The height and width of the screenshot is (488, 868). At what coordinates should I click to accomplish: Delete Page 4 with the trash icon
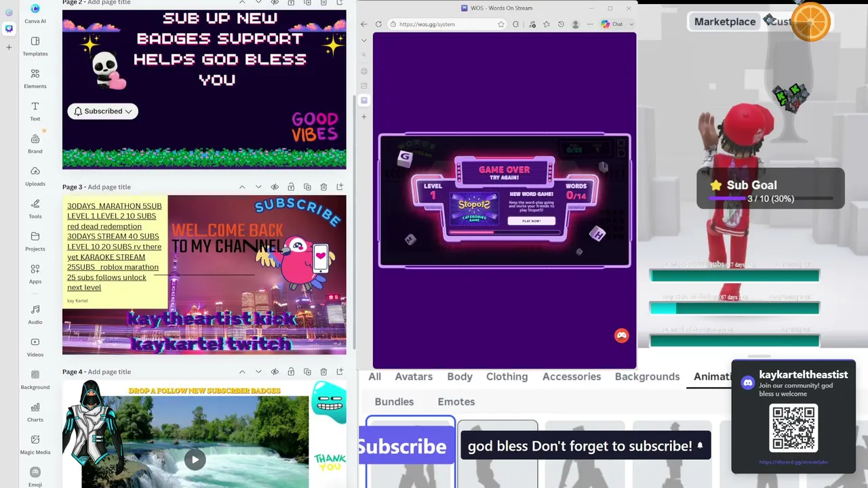point(323,371)
